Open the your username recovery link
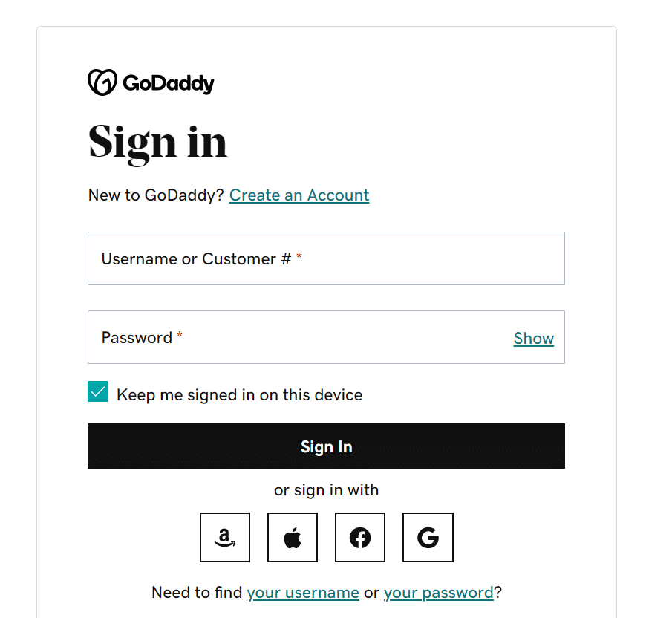Image resolution: width=672 pixels, height=618 pixels. click(303, 592)
